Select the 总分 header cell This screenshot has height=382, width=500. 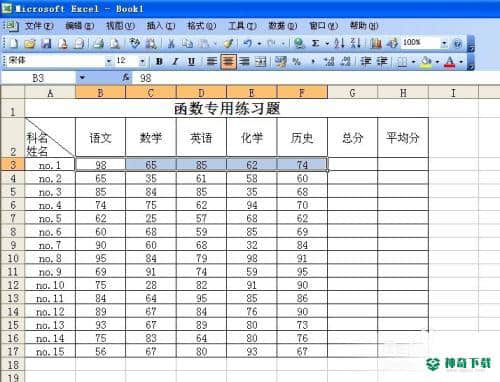coord(352,137)
